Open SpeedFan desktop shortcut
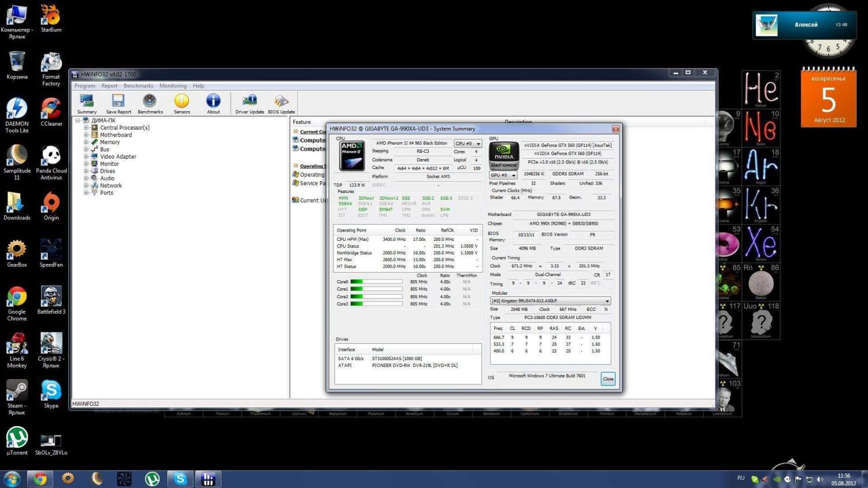The image size is (868, 488). coord(51,254)
